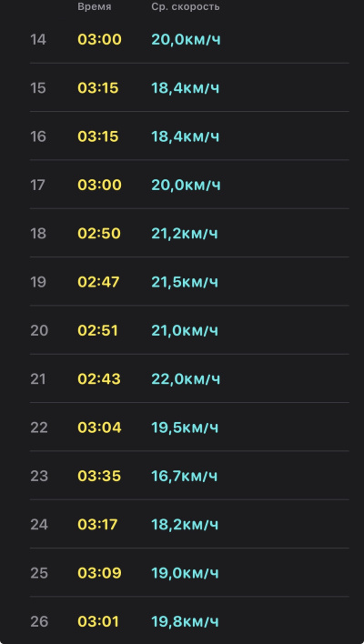The height and width of the screenshot is (644, 364).
Task: Select 18,4км/ч speed for split 16
Action: coord(186,136)
